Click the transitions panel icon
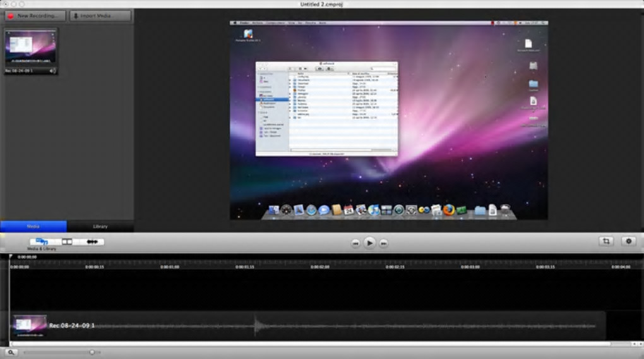Viewport: 644px width, 359px height. [x=67, y=241]
